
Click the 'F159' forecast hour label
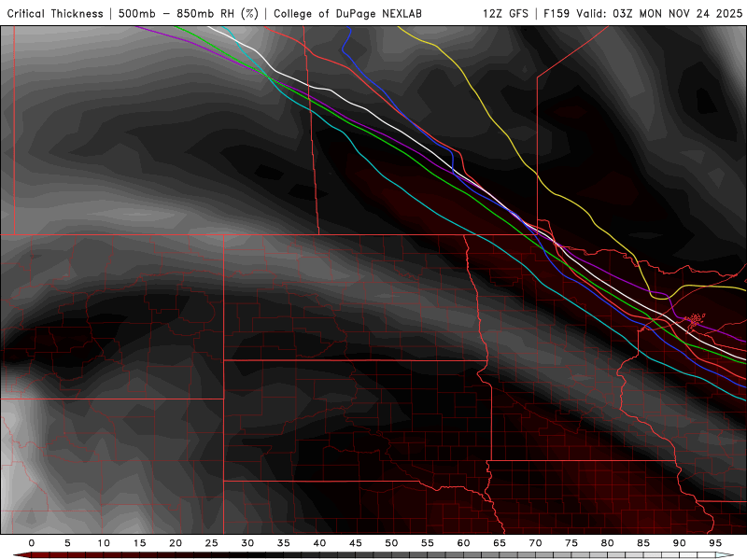coord(557,13)
